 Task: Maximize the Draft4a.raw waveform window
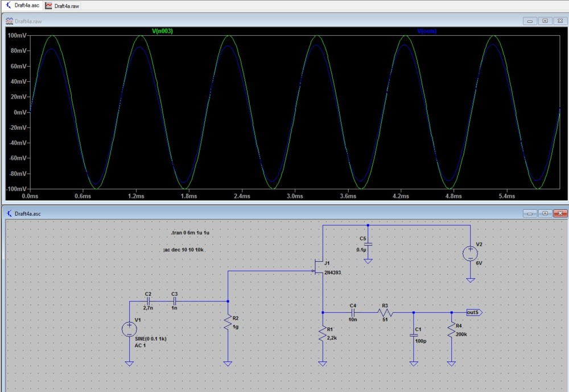point(545,21)
